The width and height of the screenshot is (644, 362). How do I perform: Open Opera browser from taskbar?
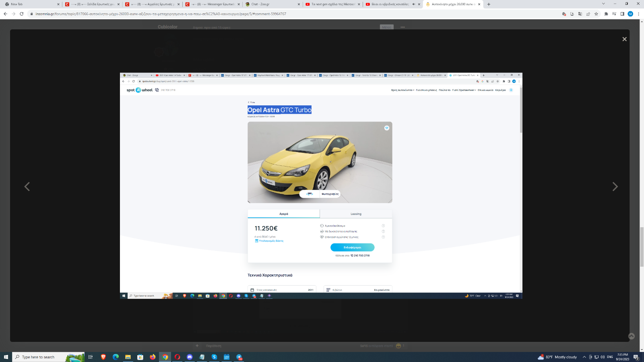click(x=177, y=357)
